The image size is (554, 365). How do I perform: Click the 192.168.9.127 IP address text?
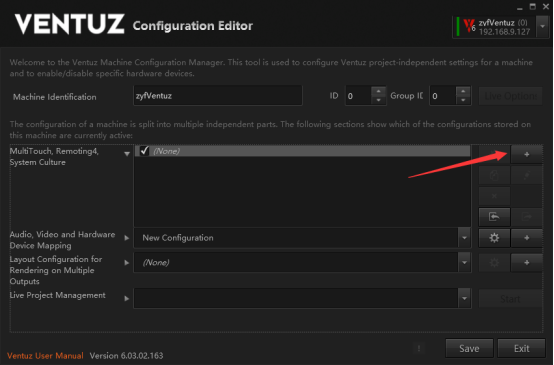(505, 32)
